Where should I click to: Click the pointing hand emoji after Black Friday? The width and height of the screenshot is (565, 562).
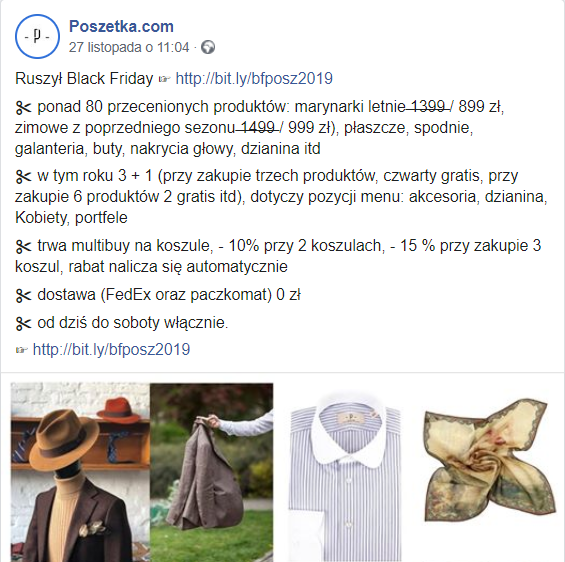[x=164, y=79]
